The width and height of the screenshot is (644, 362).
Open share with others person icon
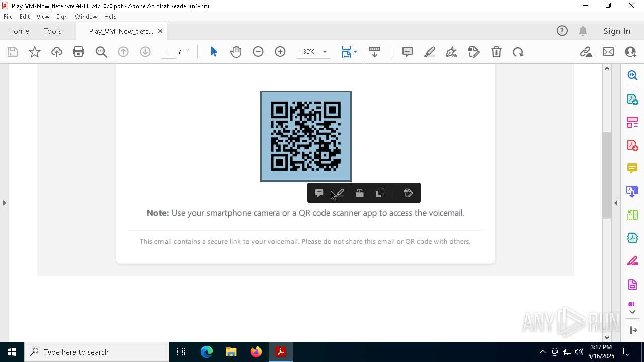click(630, 52)
